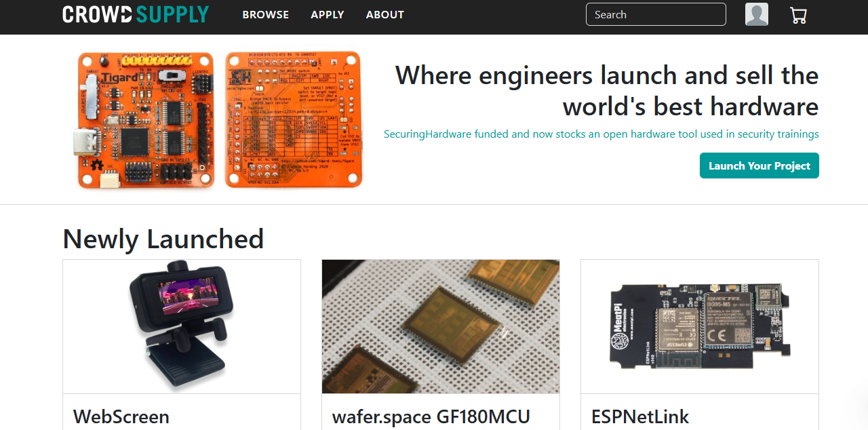This screenshot has height=430, width=868.
Task: Open the Apply menu item
Action: 328,14
